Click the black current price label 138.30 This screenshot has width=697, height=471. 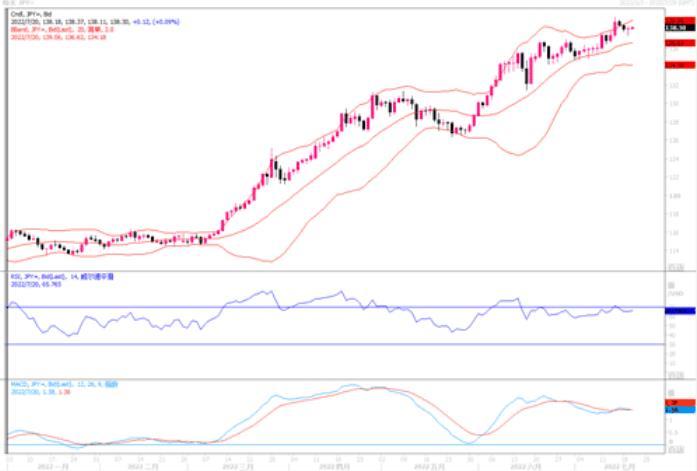click(x=680, y=28)
